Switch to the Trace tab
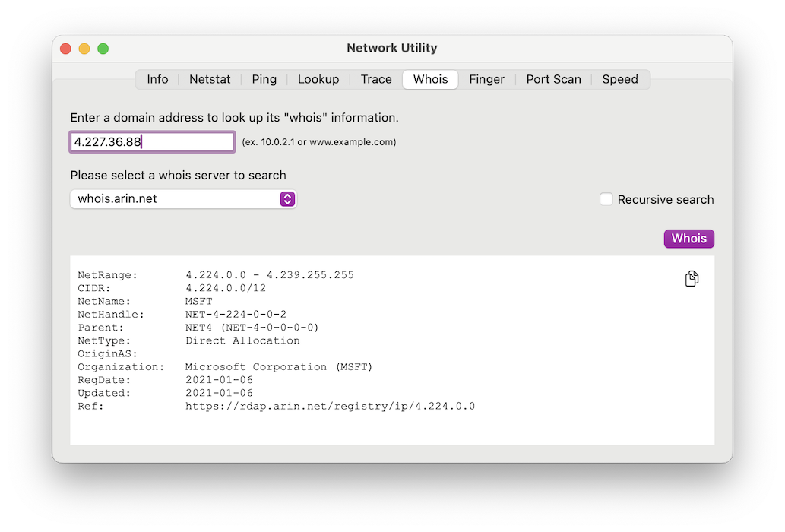The image size is (785, 532). pos(376,79)
